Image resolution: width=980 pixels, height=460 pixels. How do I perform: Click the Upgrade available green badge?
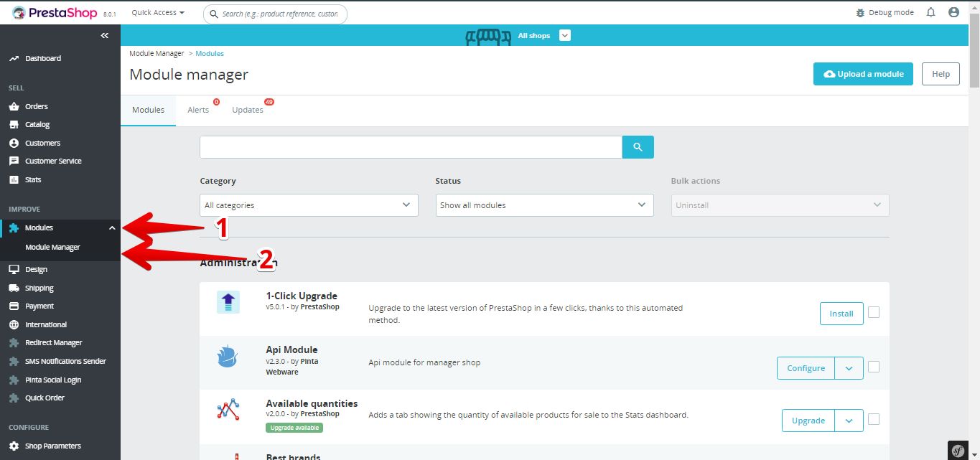pyautogui.click(x=294, y=428)
